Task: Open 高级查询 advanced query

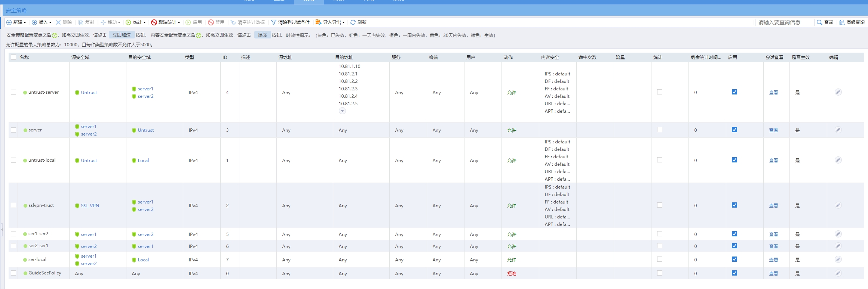Action: (852, 22)
